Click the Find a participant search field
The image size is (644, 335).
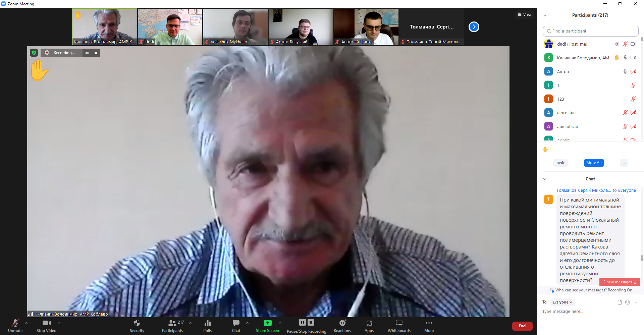click(590, 31)
